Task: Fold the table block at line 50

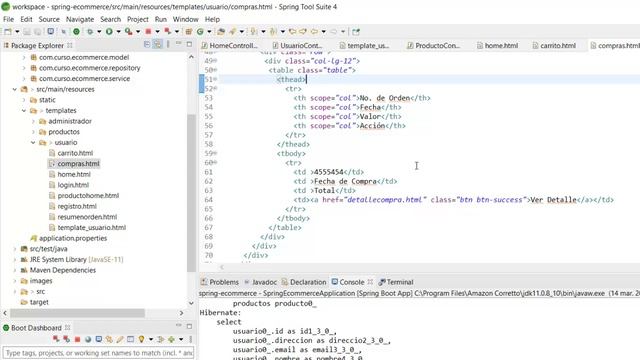Action: (216, 70)
